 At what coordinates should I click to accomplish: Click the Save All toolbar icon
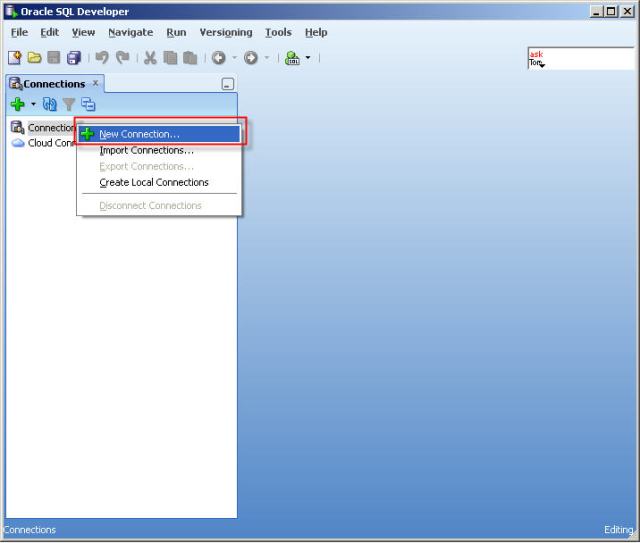[74, 58]
